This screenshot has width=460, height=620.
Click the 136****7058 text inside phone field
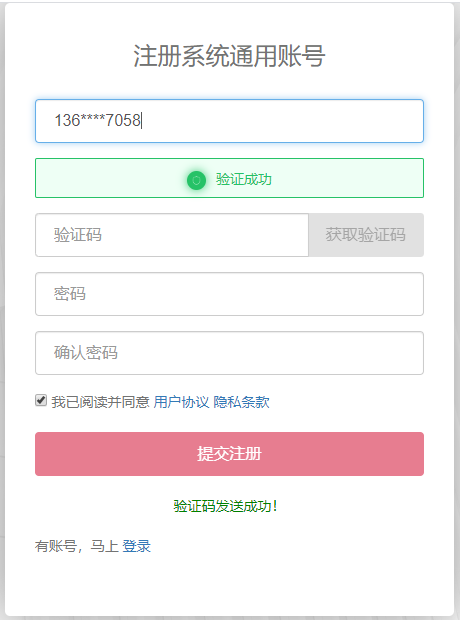[97, 121]
